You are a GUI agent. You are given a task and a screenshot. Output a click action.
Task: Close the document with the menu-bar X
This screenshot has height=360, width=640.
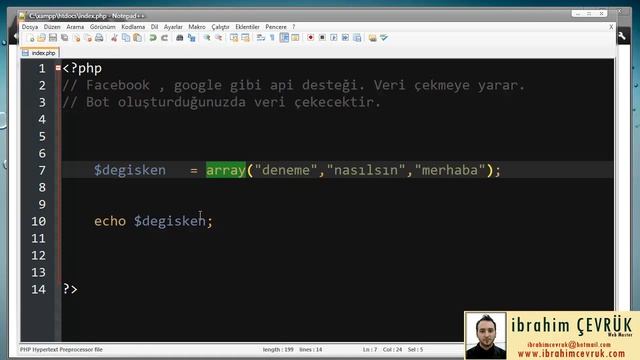click(611, 27)
